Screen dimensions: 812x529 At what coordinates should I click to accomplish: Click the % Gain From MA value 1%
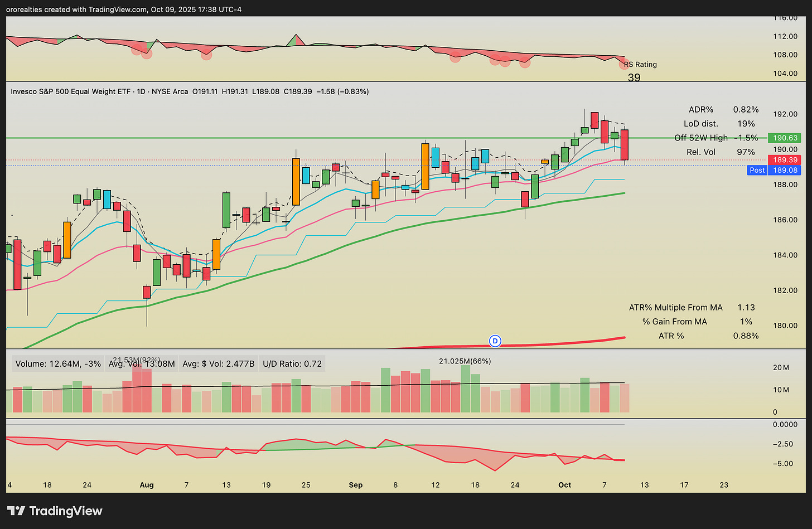pyautogui.click(x=746, y=322)
